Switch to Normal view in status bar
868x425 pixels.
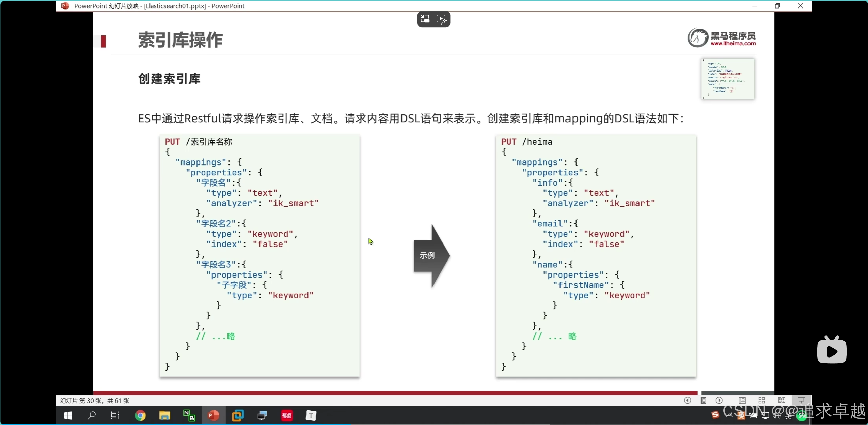click(x=742, y=400)
